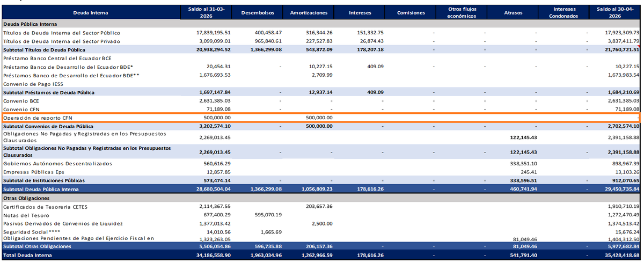Select the "Intereses Condonados" header

tap(563, 12)
